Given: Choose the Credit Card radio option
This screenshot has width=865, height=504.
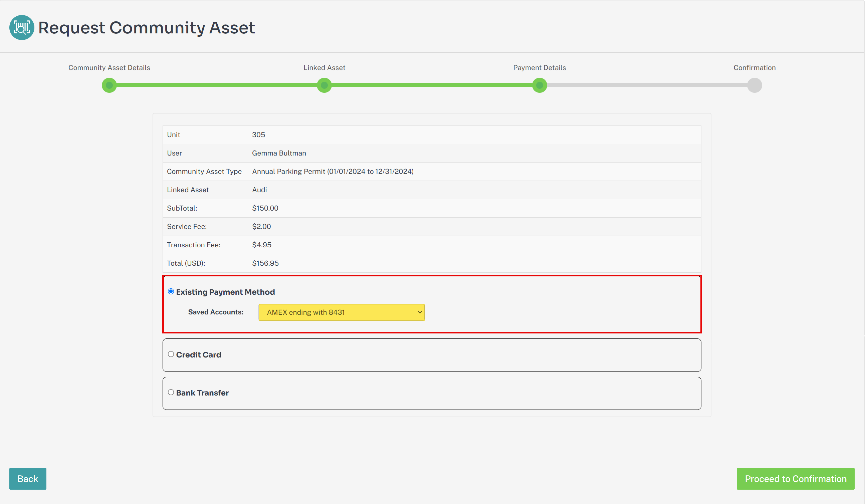Looking at the screenshot, I should click(171, 354).
